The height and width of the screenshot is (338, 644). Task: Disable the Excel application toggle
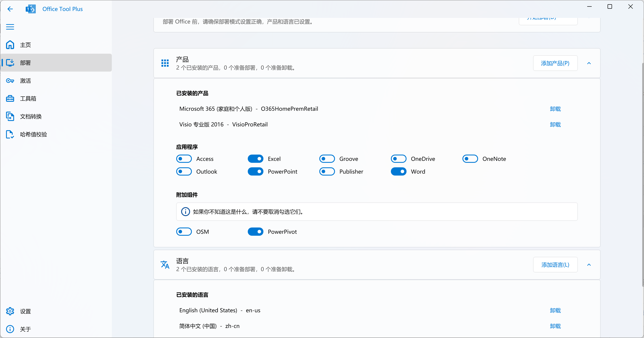[255, 159]
